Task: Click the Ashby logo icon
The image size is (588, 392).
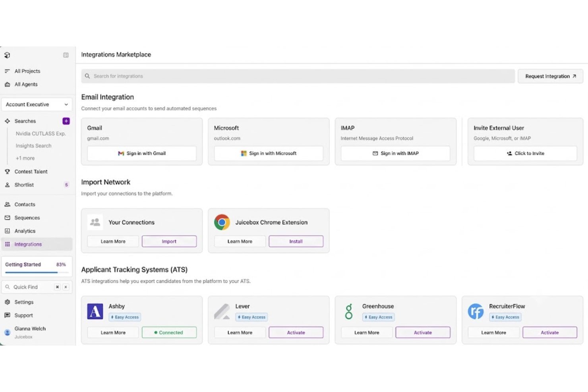Action: [95, 311]
